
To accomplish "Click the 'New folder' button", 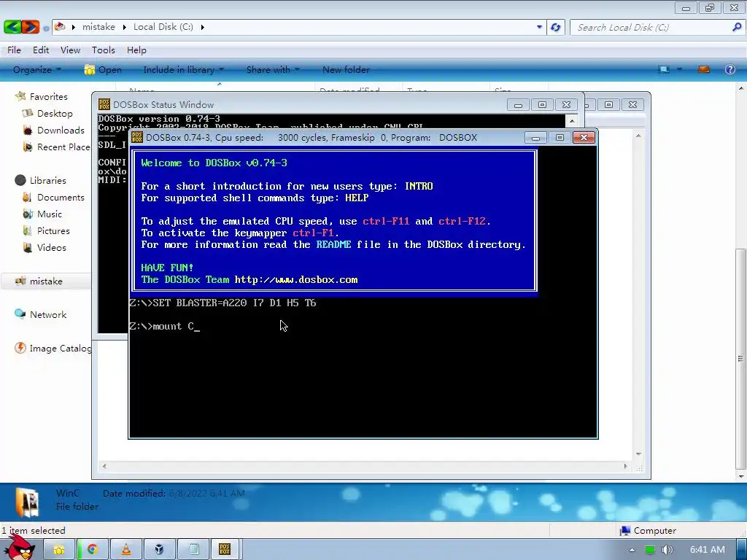I will pos(346,69).
